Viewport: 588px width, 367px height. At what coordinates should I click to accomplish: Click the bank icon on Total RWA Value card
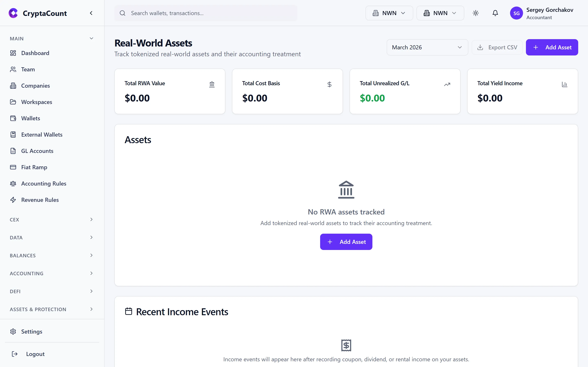pyautogui.click(x=212, y=84)
